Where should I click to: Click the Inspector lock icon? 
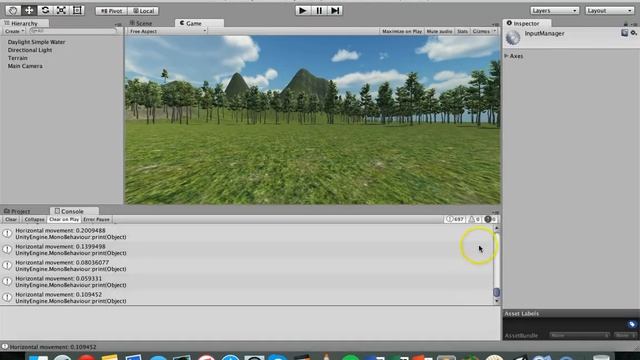(x=626, y=24)
